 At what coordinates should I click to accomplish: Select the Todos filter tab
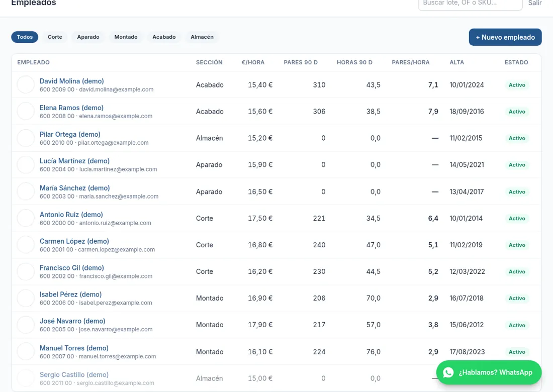click(25, 37)
